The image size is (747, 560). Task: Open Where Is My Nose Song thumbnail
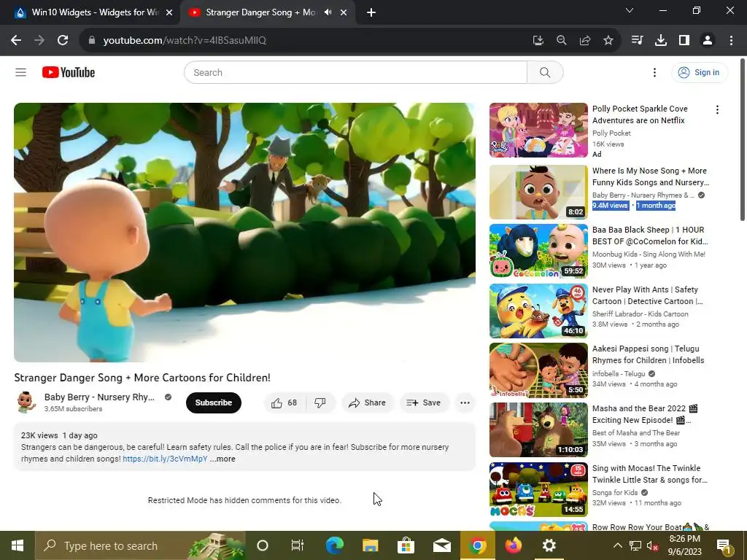538,192
